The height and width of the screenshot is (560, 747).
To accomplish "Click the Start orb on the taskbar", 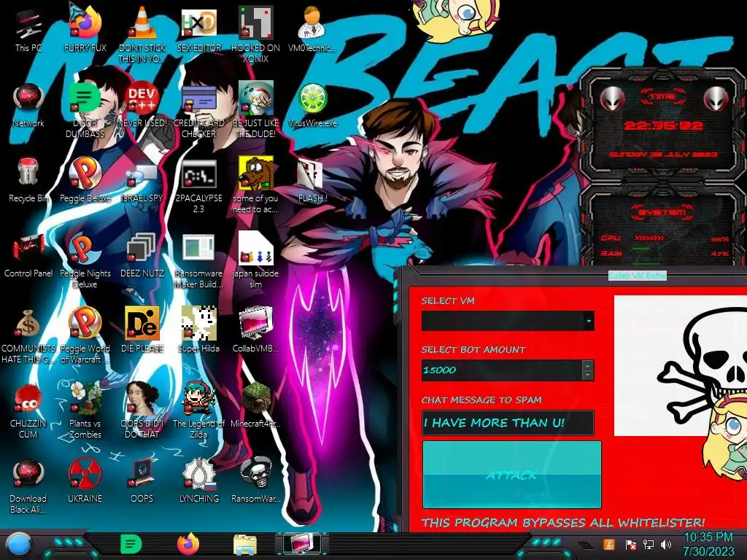I will [x=19, y=545].
